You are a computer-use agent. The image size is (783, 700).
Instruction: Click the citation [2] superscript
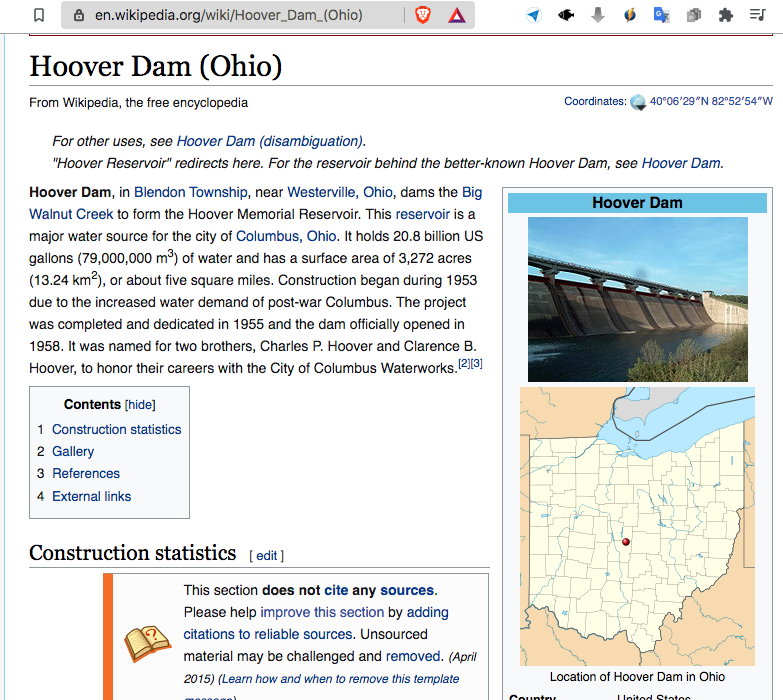tap(464, 363)
